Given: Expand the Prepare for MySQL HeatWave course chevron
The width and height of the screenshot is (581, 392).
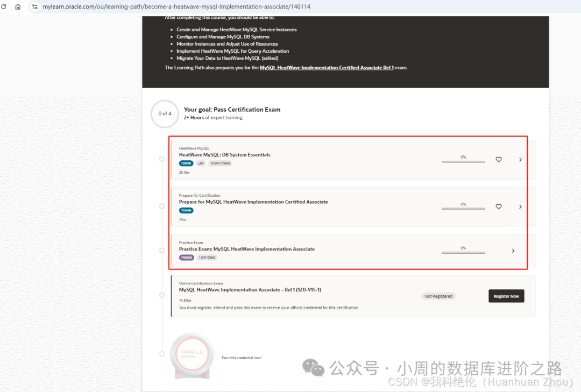Looking at the screenshot, I should click(520, 206).
